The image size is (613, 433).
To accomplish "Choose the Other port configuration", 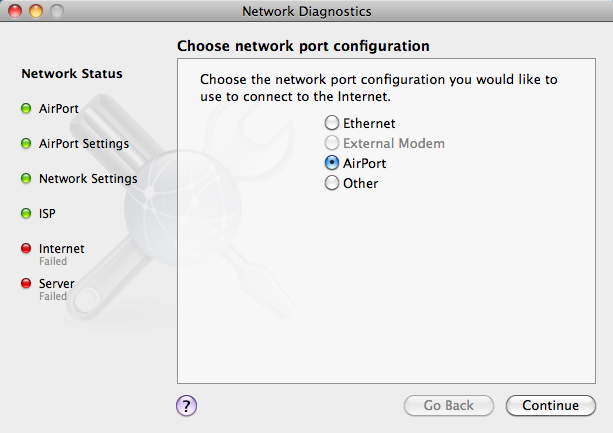I will [332, 183].
